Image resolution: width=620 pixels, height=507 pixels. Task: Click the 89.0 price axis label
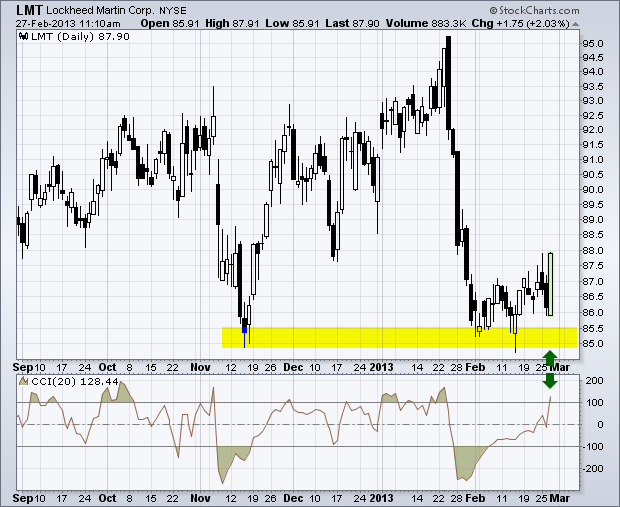[x=593, y=220]
